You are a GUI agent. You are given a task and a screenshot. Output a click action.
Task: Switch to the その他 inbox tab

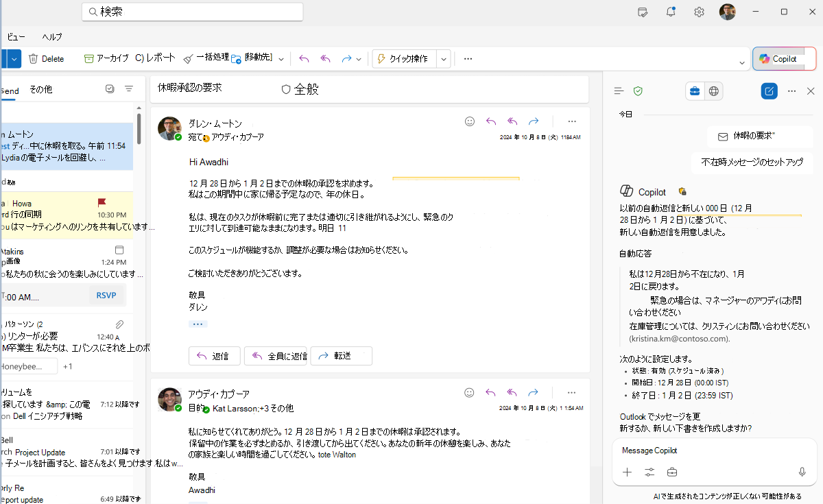[x=40, y=90]
